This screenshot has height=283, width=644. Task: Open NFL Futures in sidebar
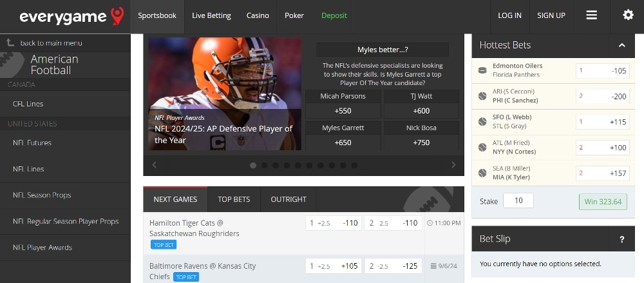pyautogui.click(x=65, y=142)
